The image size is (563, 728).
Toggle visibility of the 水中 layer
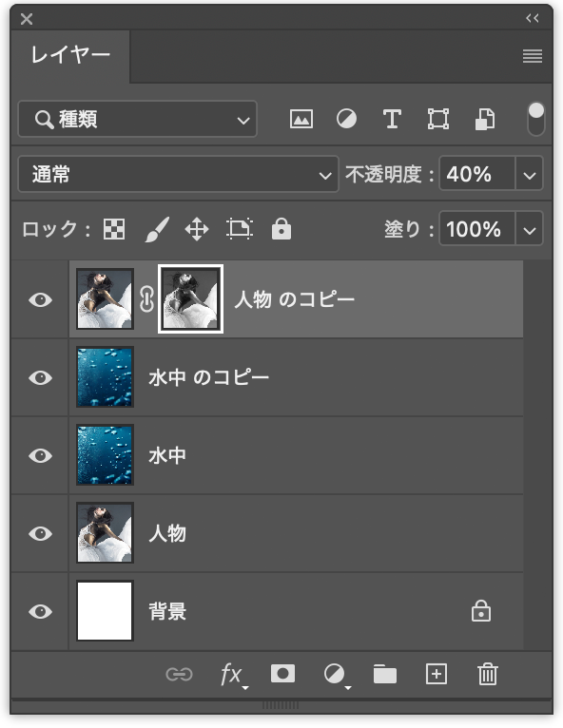[x=40, y=455]
